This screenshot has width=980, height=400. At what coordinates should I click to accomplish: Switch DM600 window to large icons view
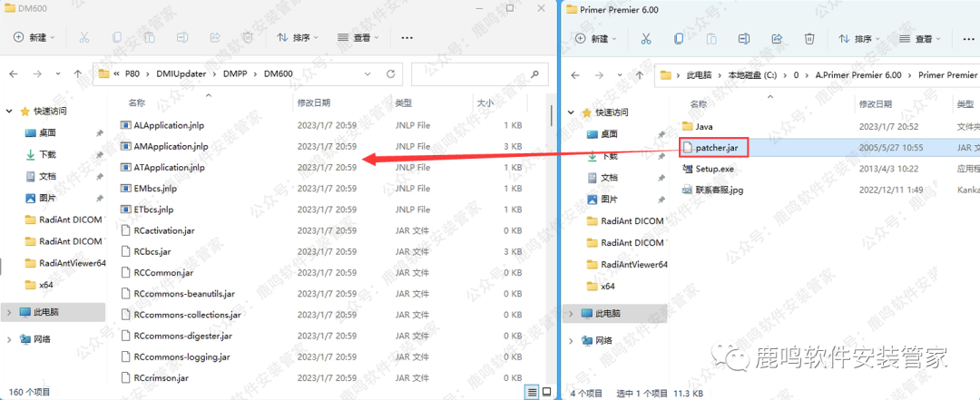pos(547,392)
